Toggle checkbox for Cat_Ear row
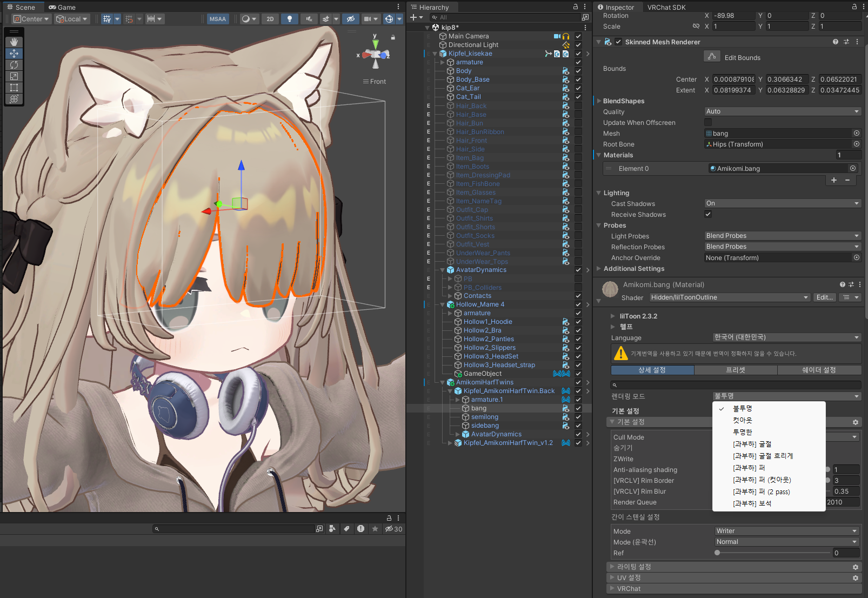Viewport: 868px width, 598px height. [x=578, y=88]
